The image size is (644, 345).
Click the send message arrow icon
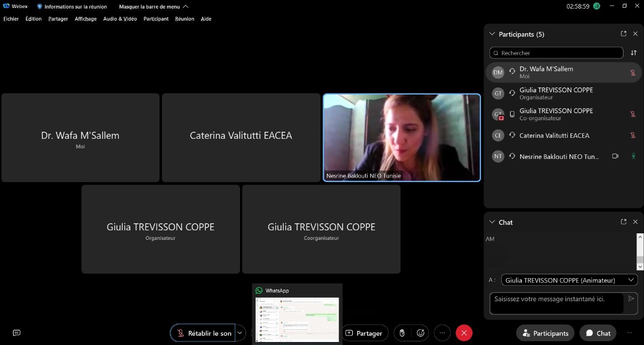coord(631,299)
